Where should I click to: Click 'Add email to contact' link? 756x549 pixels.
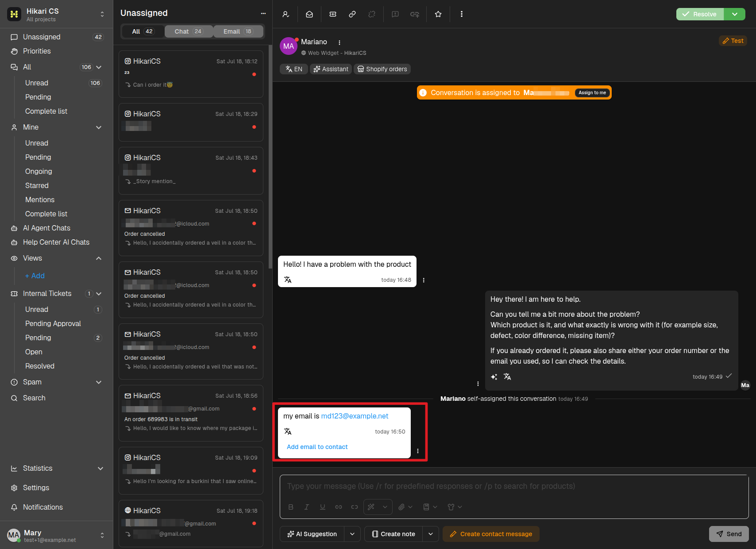click(x=317, y=447)
